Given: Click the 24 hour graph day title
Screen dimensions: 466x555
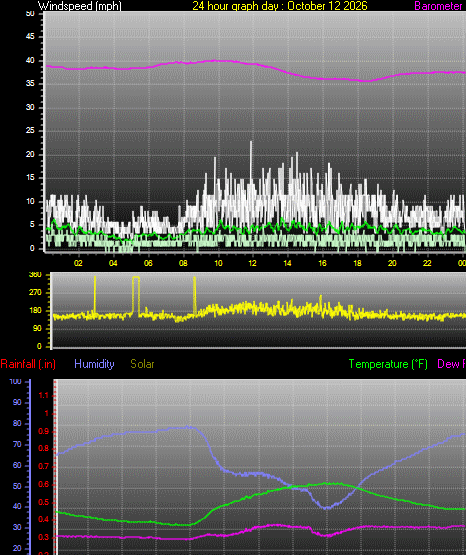Looking at the screenshot, I should coord(280,6).
